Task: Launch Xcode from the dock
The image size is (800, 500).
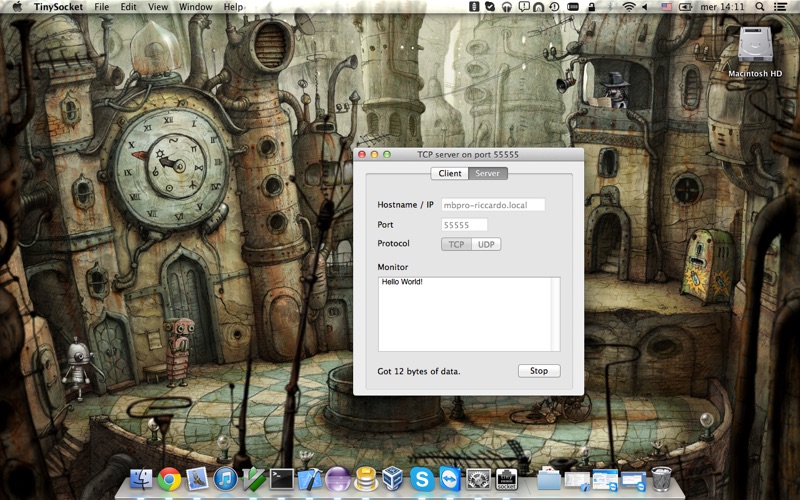Action: [x=309, y=480]
